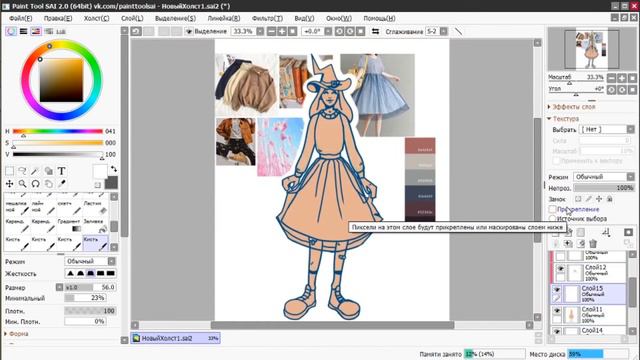Switch to НовыйХолст1.sai2 document tab
This screenshot has height=360, width=640.
click(x=176, y=338)
